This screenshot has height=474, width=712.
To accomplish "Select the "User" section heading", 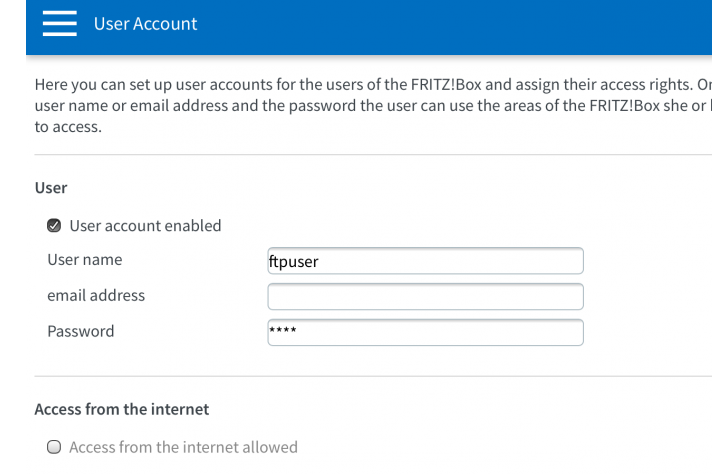I will [x=50, y=187].
